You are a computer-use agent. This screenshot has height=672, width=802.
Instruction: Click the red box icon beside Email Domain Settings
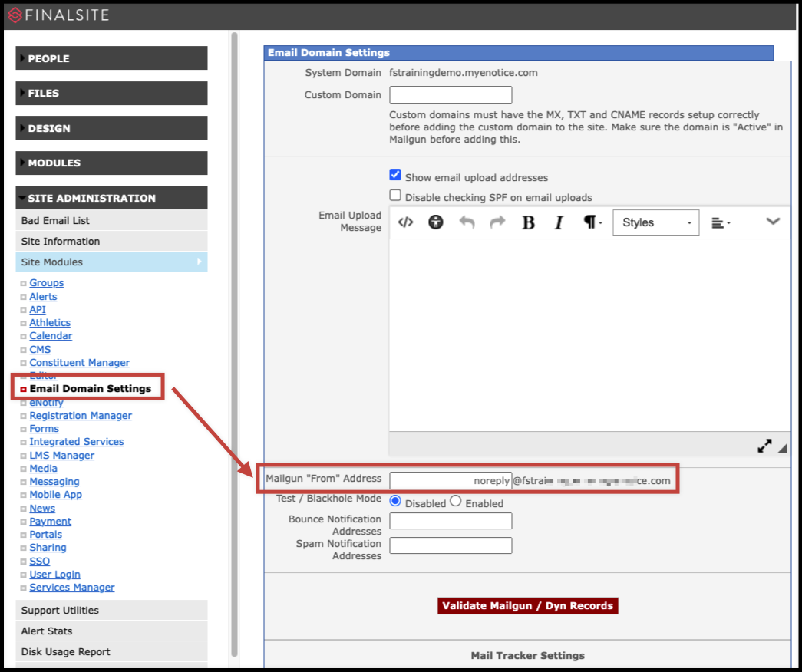(23, 389)
